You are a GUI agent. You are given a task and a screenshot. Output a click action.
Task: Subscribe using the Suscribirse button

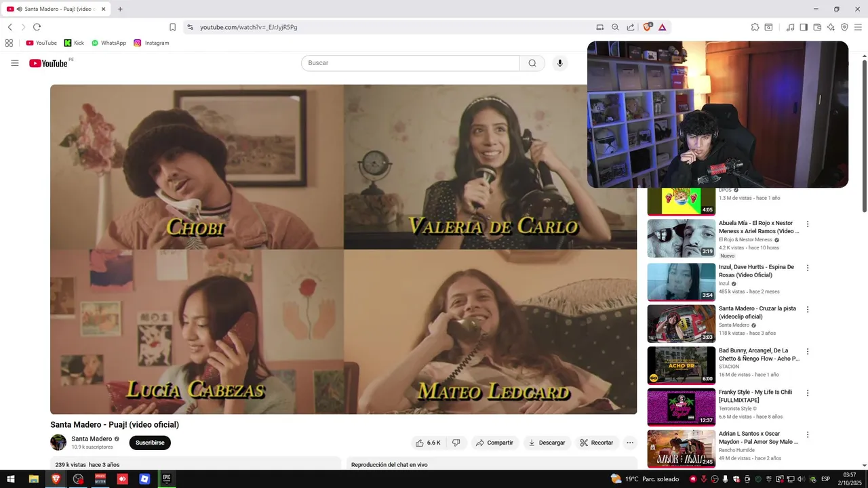(x=150, y=443)
